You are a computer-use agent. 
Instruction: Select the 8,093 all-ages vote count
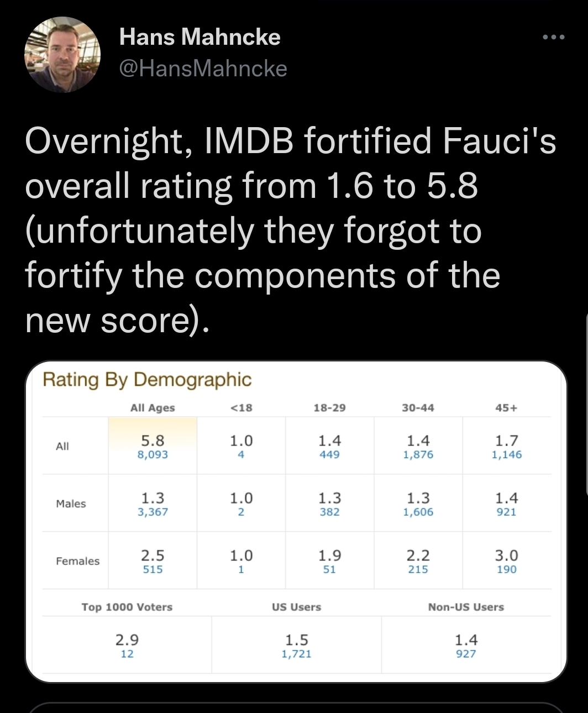153,455
